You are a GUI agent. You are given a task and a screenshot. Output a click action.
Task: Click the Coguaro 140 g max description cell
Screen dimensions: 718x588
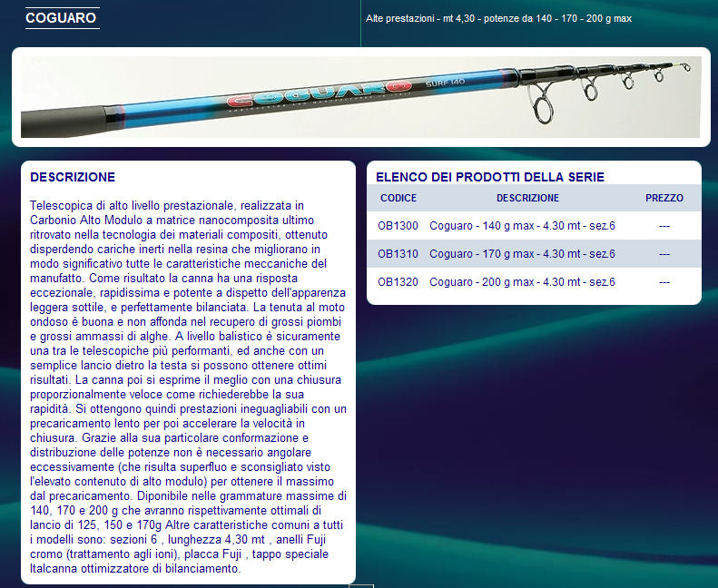522,226
